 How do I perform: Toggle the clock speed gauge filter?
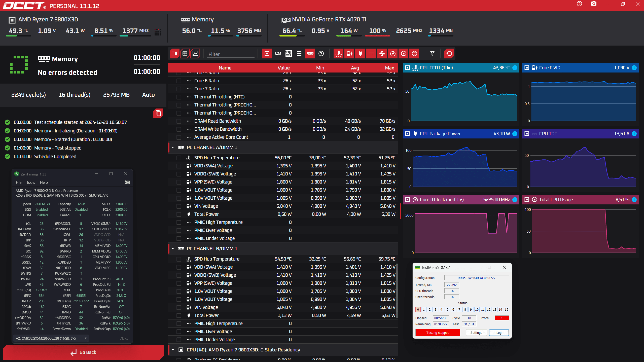click(393, 54)
